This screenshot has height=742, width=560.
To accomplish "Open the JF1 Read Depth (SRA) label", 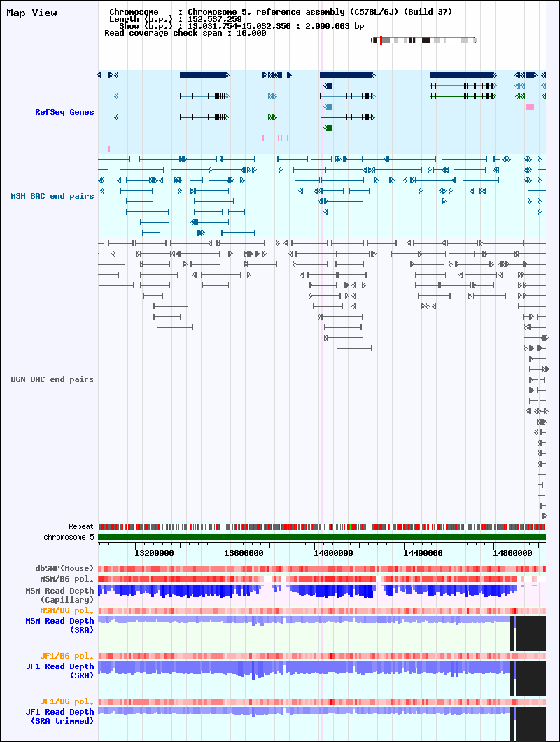I will tap(60, 671).
